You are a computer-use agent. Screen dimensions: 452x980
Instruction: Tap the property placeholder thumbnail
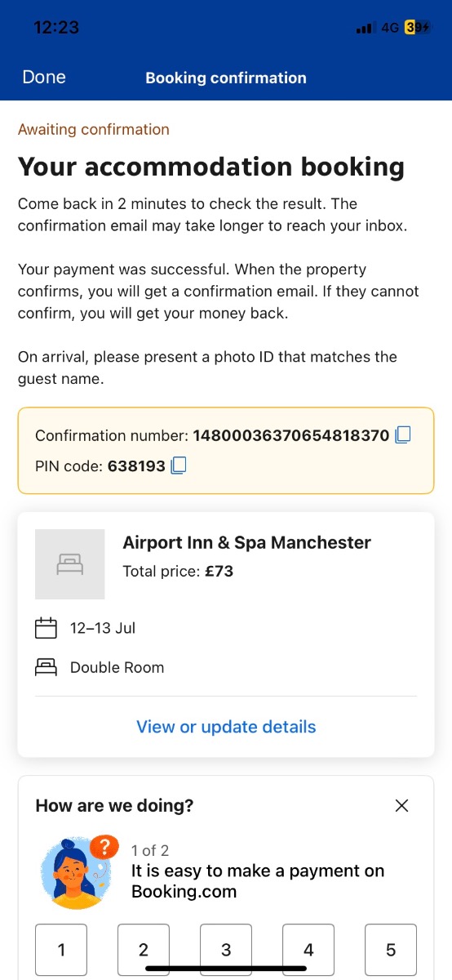pos(70,564)
